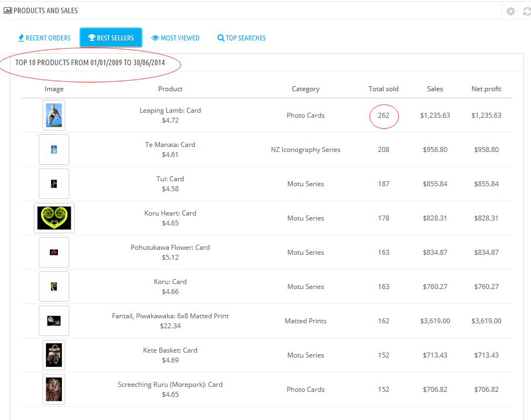Click price $5.12 under Pohutukawa Flower
The image size is (531, 420).
(170, 257)
